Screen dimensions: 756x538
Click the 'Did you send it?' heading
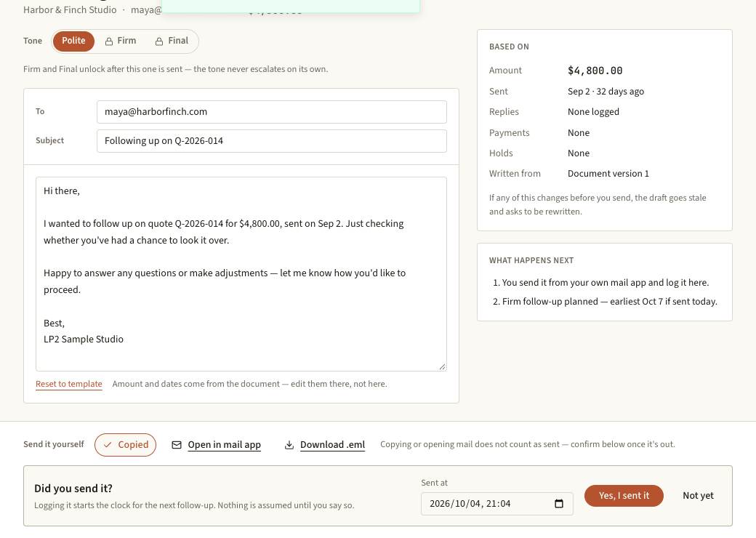click(x=73, y=489)
